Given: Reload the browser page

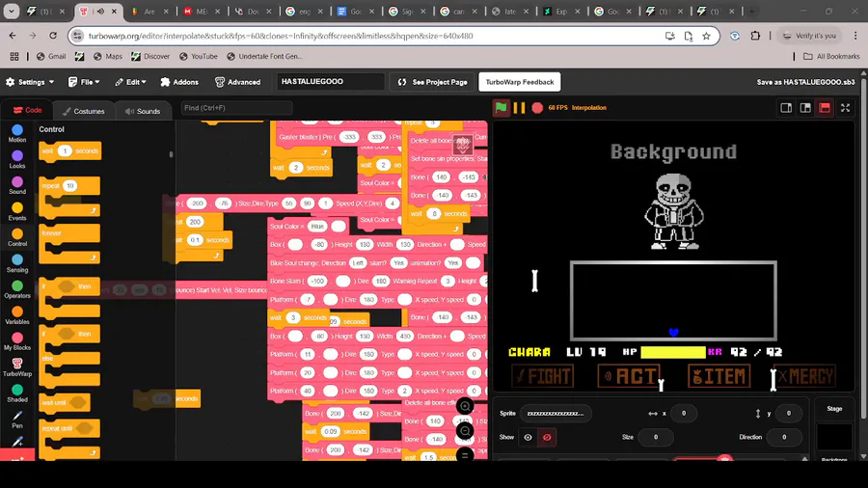Looking at the screenshot, I should coord(53,36).
